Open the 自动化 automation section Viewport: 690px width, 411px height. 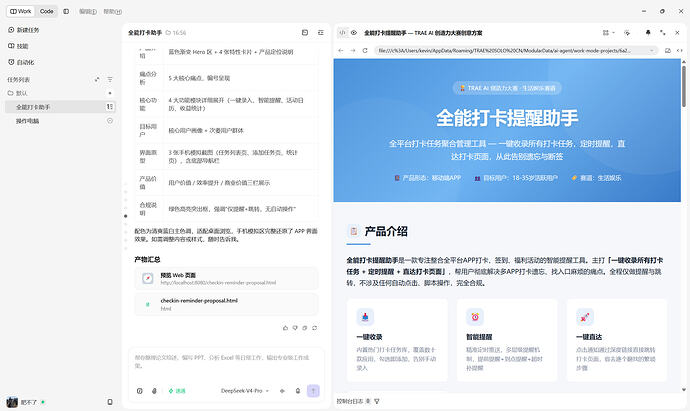coord(21,62)
